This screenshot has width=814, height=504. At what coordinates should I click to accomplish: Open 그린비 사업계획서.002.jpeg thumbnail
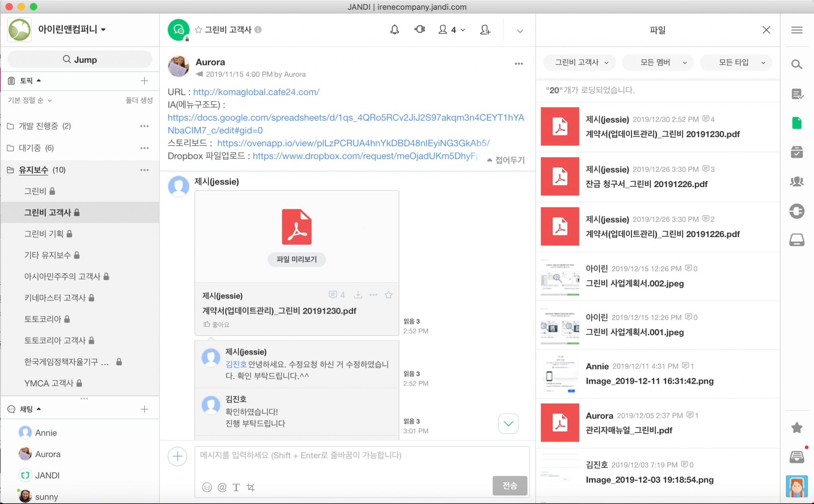[560, 277]
